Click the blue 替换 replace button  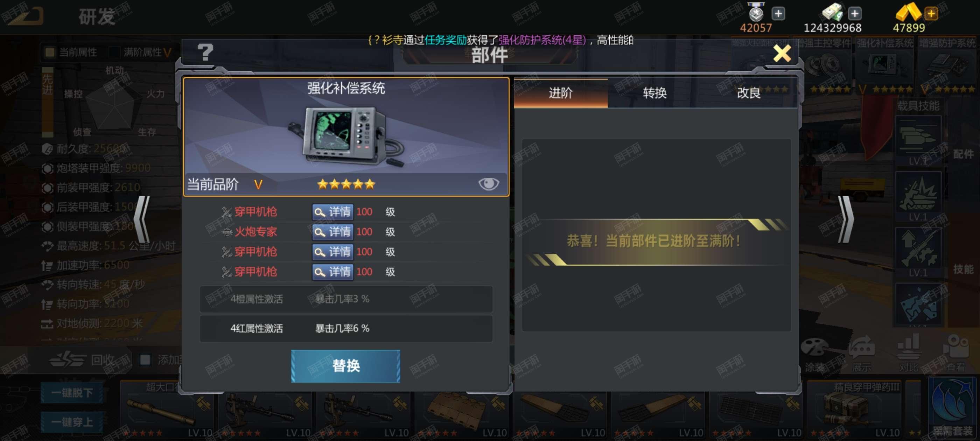click(345, 366)
